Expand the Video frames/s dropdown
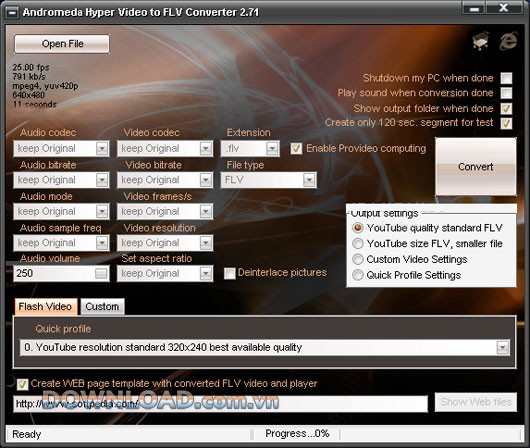 point(206,212)
